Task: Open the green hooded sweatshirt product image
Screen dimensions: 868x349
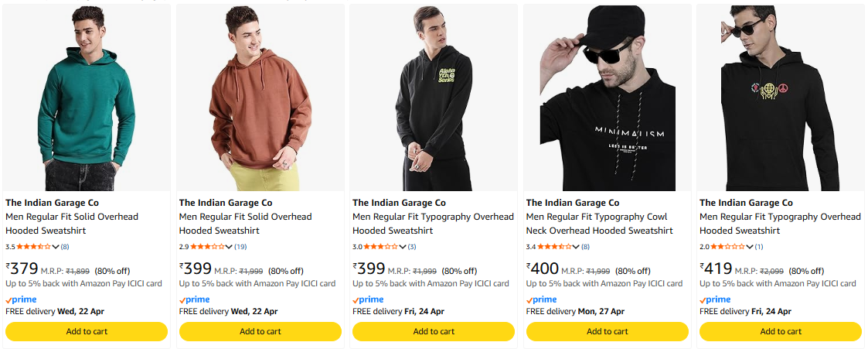Action: [x=87, y=98]
